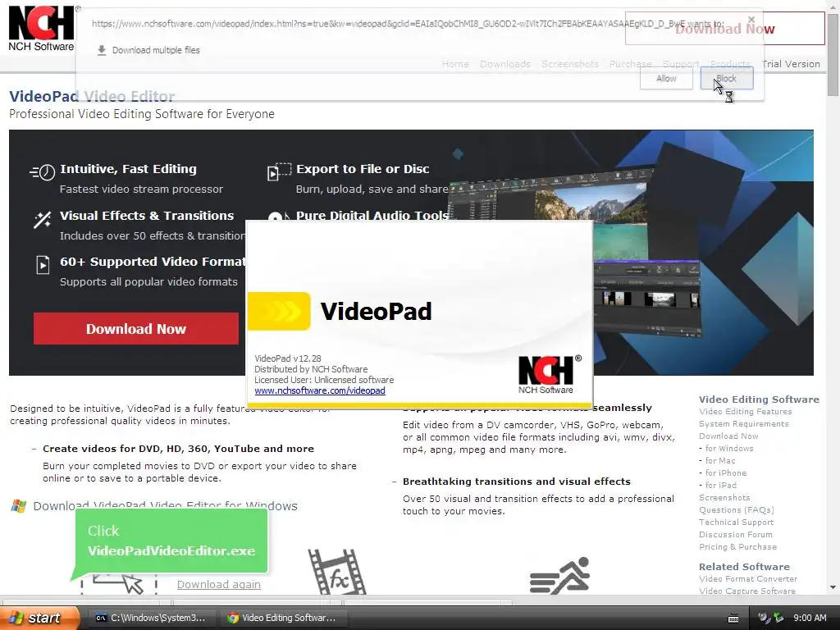Open Video Editing Features sidebar link

[x=745, y=412]
